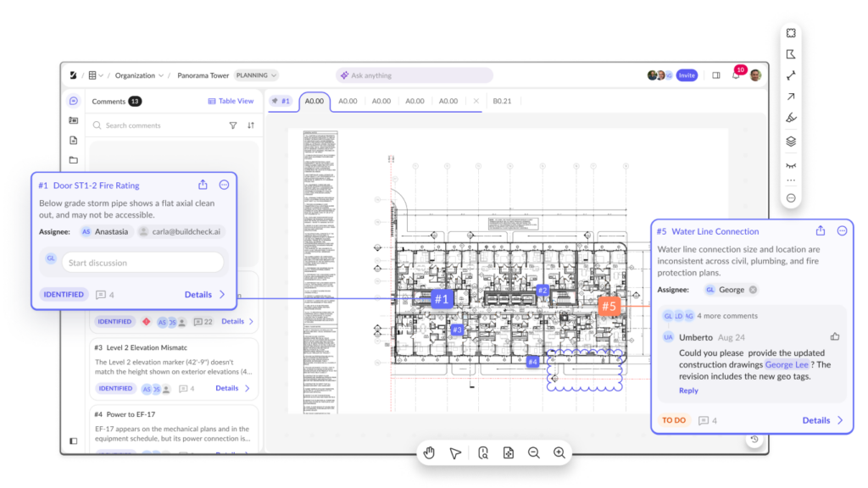Like Umberto's comment with thumbs-up
The image size is (868, 488).
[x=835, y=336]
